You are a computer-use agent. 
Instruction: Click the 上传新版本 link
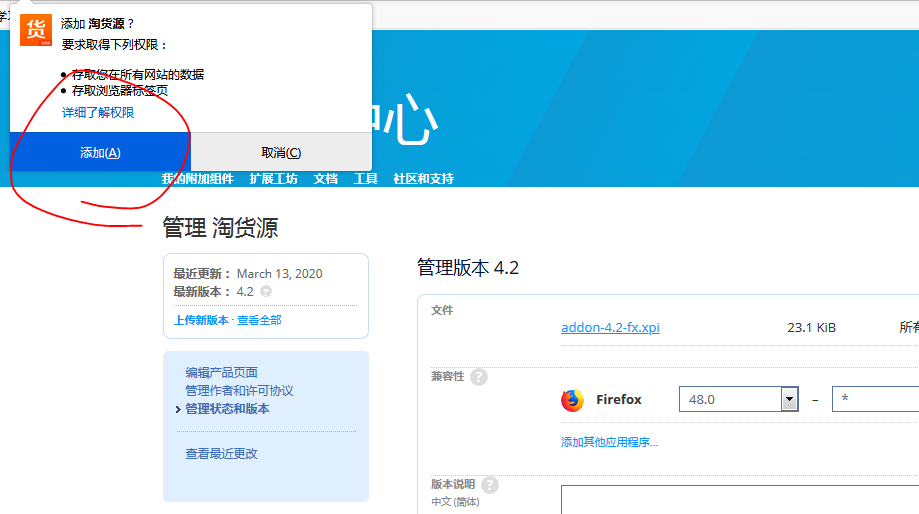201,320
